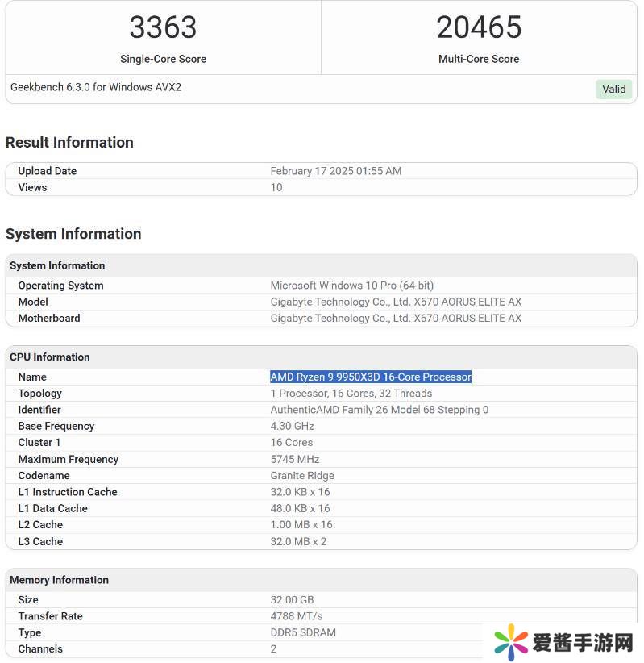Click the colorful flower watermark logo
The image size is (644, 663).
pos(511,643)
